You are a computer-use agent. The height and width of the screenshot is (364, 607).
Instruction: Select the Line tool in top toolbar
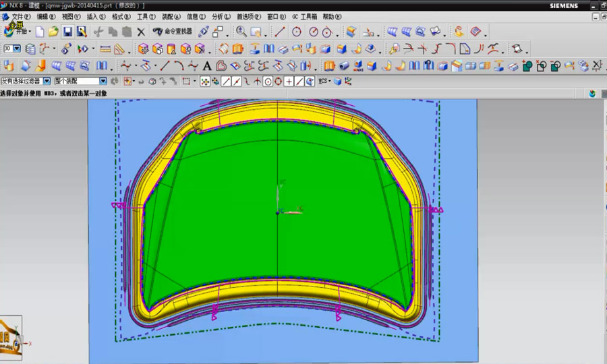(279, 32)
